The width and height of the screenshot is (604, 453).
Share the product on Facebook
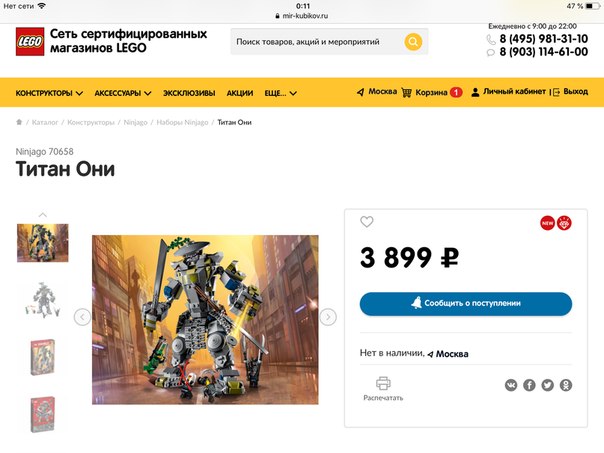529,385
